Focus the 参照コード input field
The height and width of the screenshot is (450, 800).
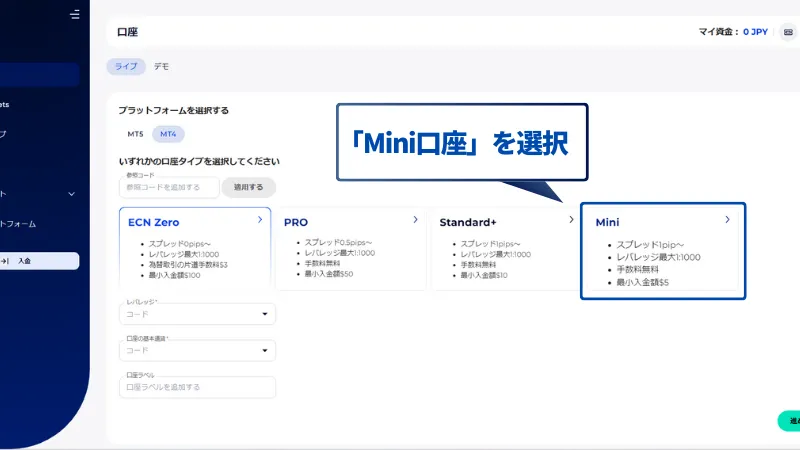point(169,187)
